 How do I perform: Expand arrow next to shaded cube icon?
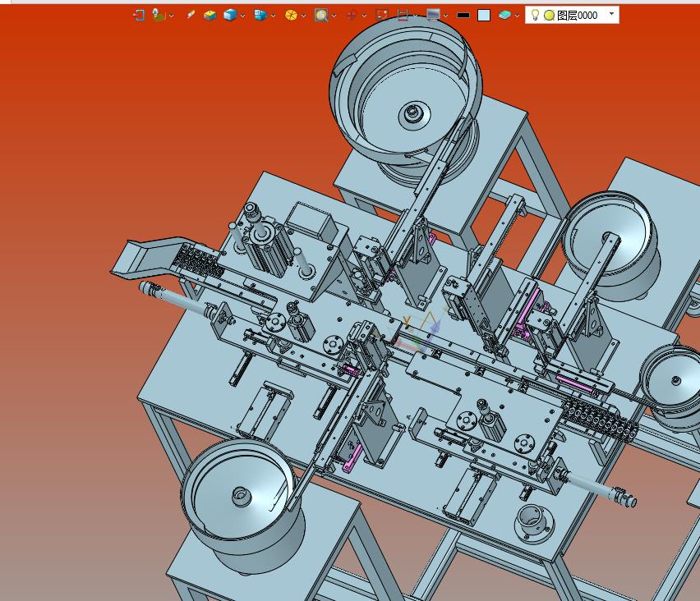243,16
